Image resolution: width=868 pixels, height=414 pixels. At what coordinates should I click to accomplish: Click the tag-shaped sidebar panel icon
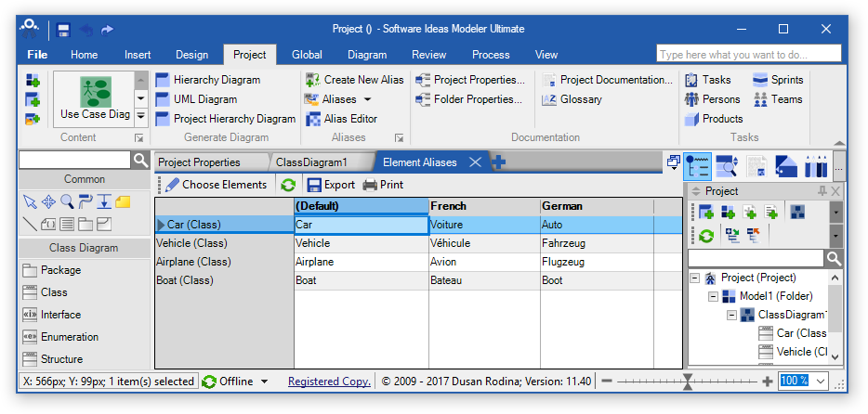coord(786,166)
